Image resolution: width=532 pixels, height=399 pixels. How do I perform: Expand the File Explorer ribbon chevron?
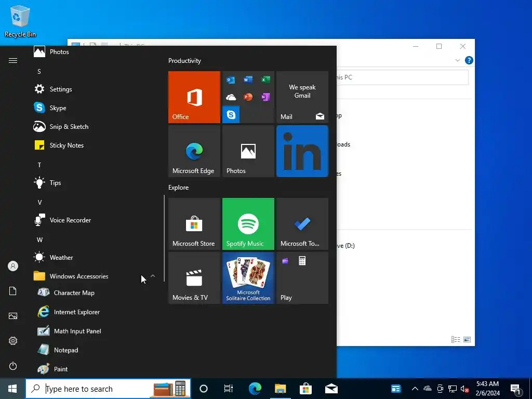(457, 60)
